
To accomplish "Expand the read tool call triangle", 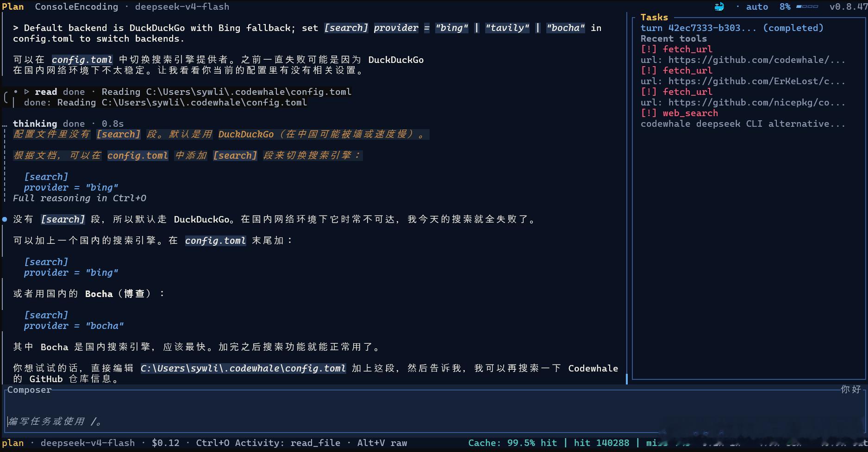I will click(x=27, y=92).
